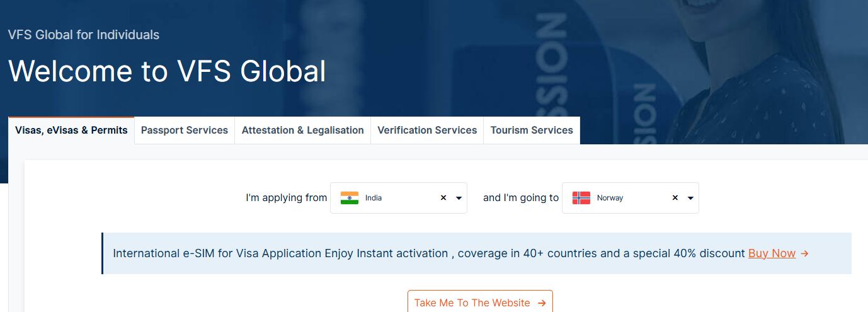868x312 pixels.
Task: Click the arrow icon beside Buy Now
Action: (804, 253)
